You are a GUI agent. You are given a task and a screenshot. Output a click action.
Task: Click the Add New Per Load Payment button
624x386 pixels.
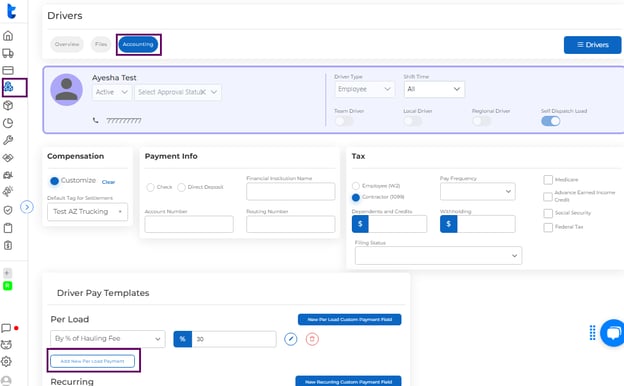(92, 361)
